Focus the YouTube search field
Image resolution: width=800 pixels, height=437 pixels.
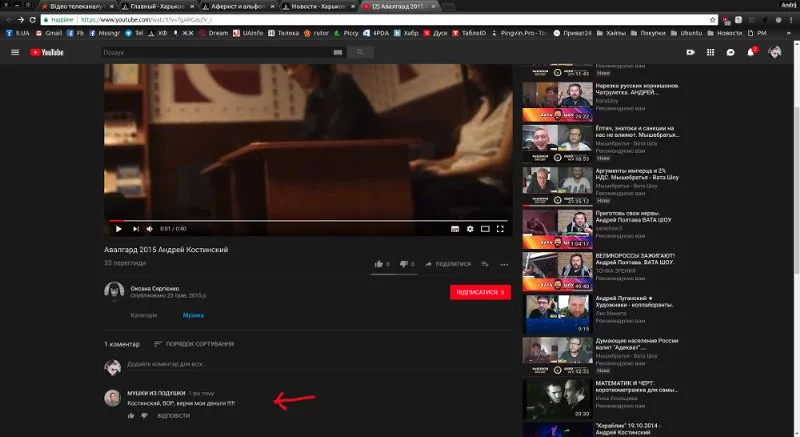[217, 53]
